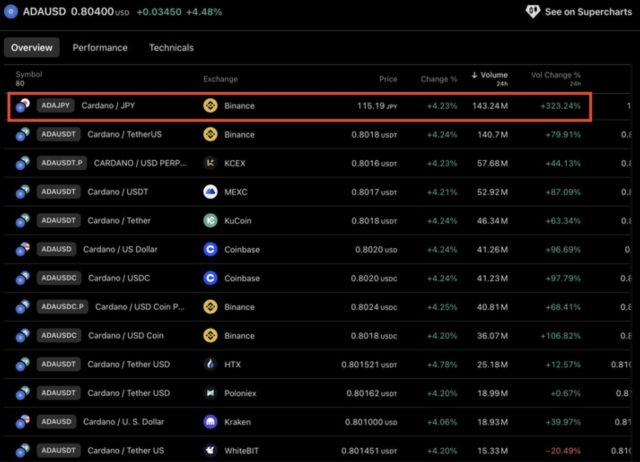Click Binance logo in Cardano / TetherUS row
The image size is (640, 462).
click(211, 134)
